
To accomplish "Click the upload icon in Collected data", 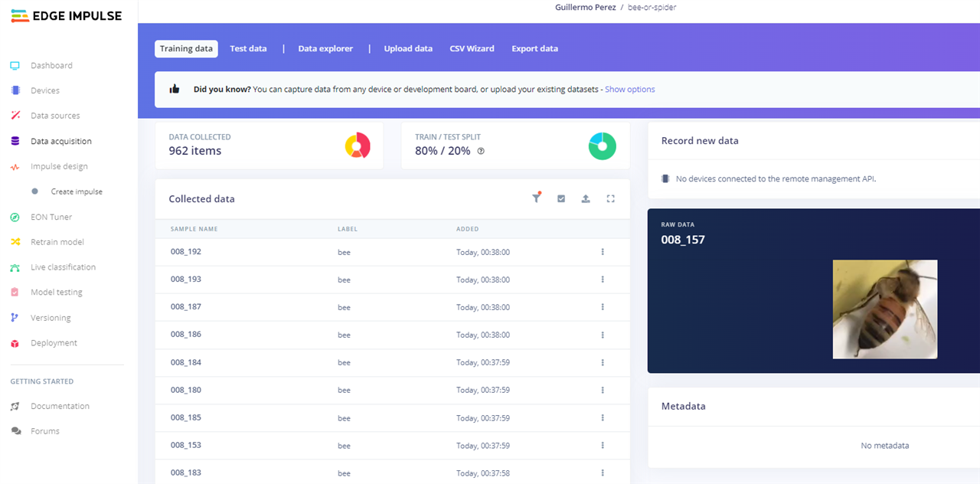I will pos(586,198).
